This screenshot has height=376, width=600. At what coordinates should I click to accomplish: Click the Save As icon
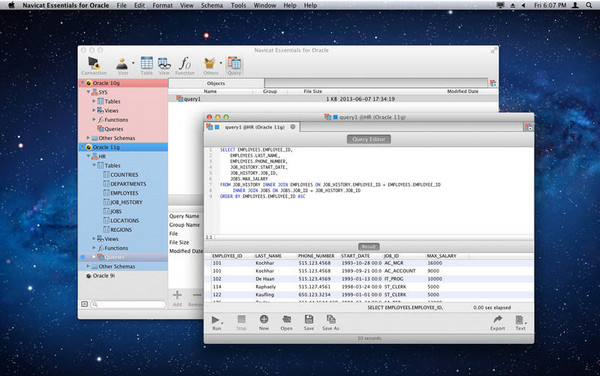(x=331, y=322)
